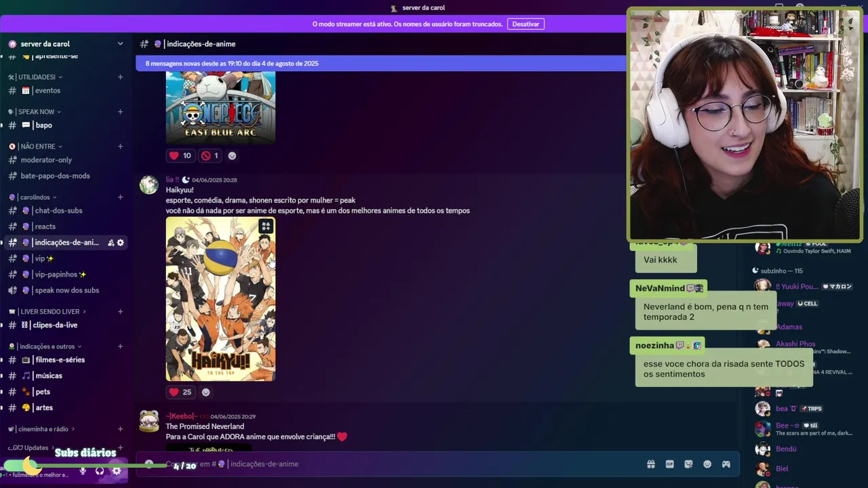Add channel to indicações e outros category
The image size is (868, 488).
120,346
